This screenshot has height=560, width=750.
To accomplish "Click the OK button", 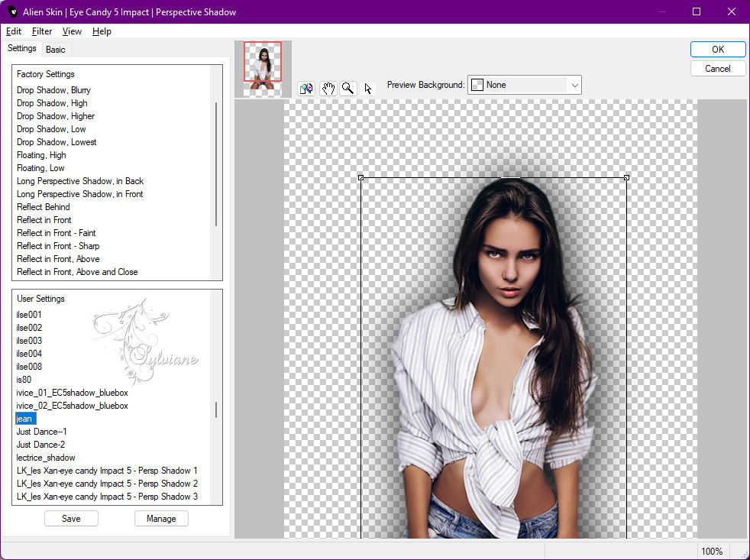I will pos(717,50).
